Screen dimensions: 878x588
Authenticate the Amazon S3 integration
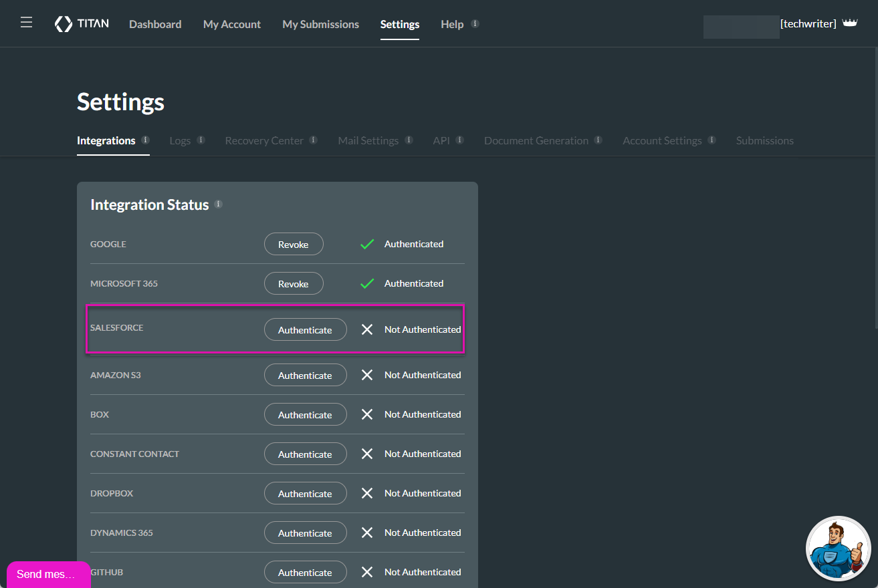305,375
